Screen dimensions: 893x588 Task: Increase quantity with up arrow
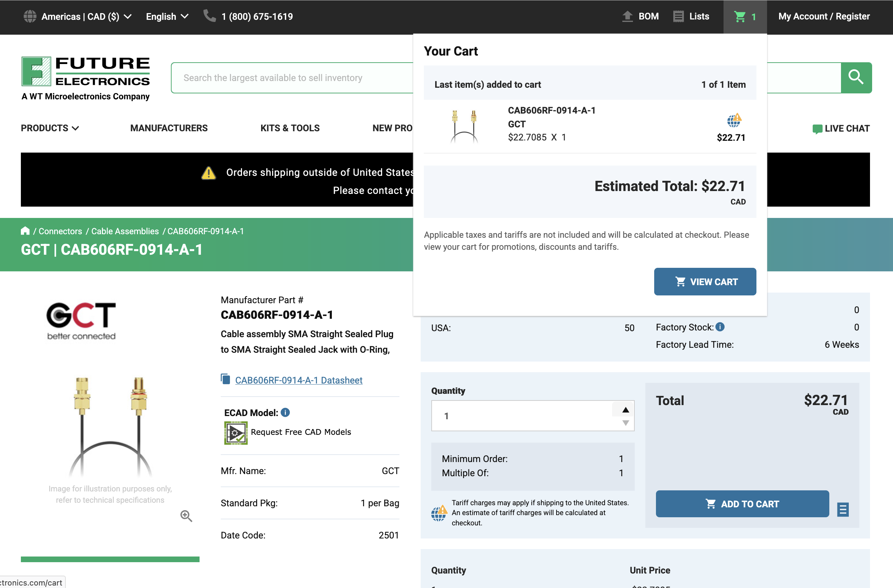(x=625, y=410)
